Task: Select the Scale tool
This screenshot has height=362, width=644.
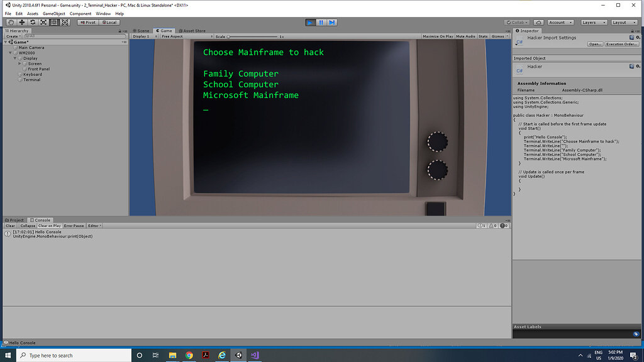Action: [44, 22]
